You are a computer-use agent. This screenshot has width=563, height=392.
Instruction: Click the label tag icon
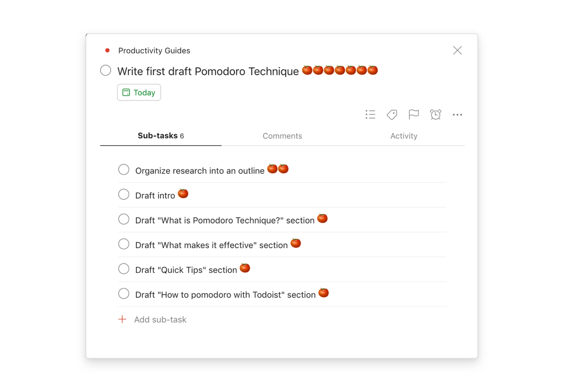pos(392,114)
